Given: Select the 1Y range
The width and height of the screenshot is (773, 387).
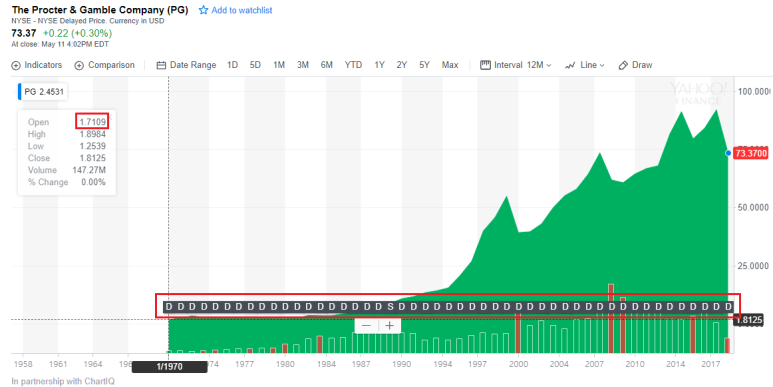Looking at the screenshot, I should point(379,65).
